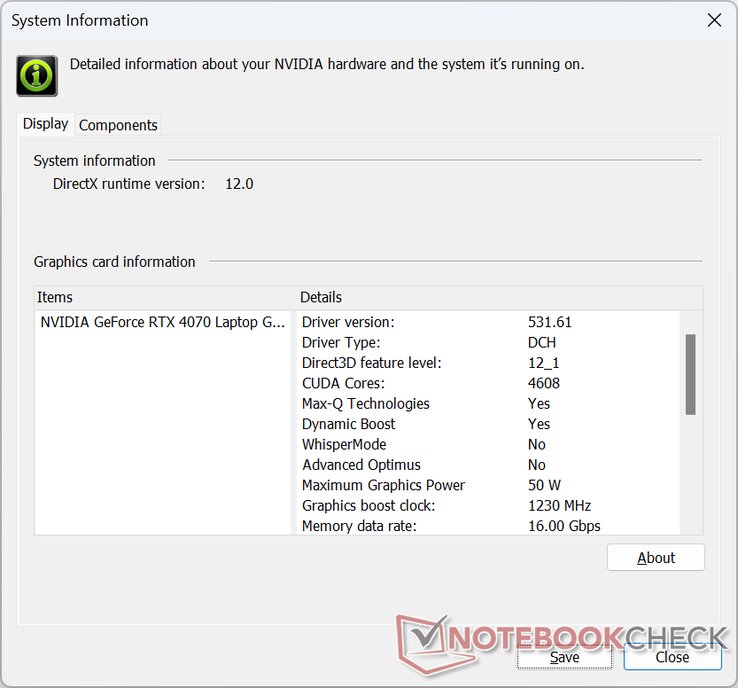This screenshot has height=688, width=738.
Task: Click the 12_1 feature level value
Action: tap(544, 363)
